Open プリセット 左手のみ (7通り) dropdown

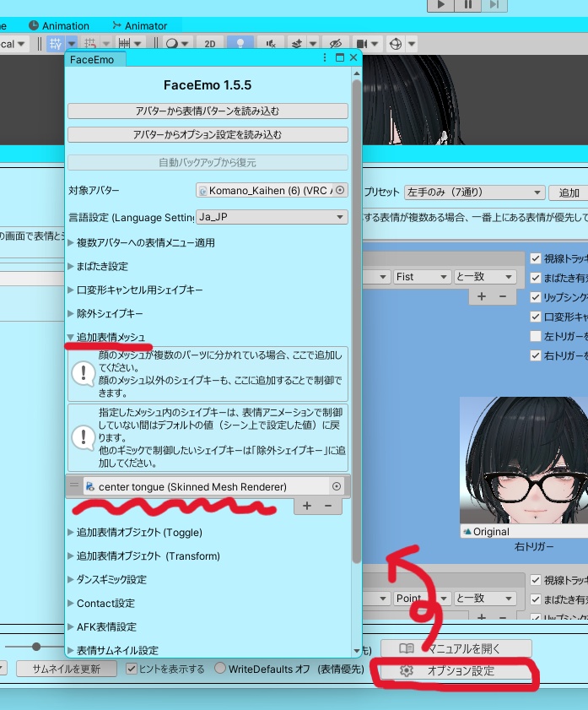pos(474,192)
